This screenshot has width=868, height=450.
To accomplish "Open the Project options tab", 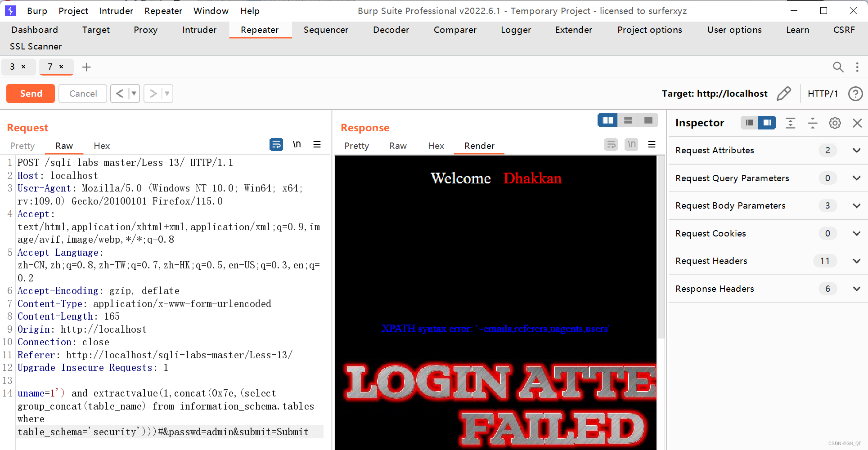I will 649,30.
